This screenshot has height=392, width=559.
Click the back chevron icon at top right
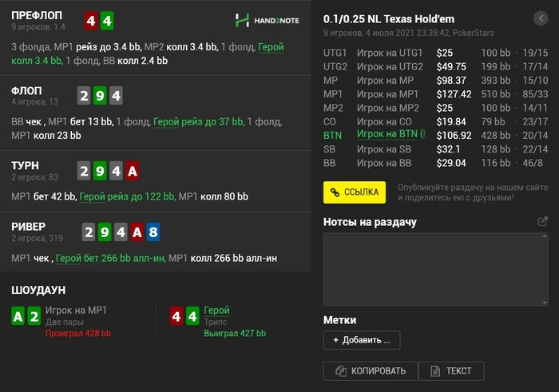click(541, 18)
